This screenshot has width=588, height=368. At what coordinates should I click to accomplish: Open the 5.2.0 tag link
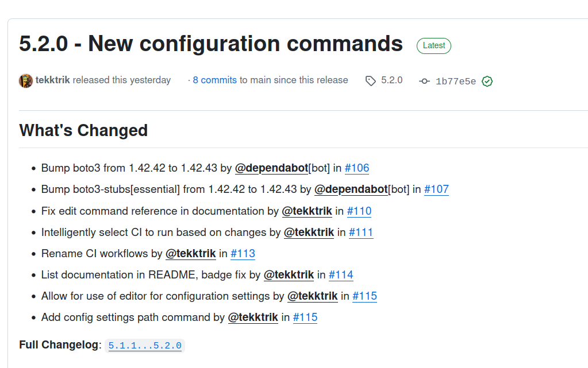click(392, 80)
